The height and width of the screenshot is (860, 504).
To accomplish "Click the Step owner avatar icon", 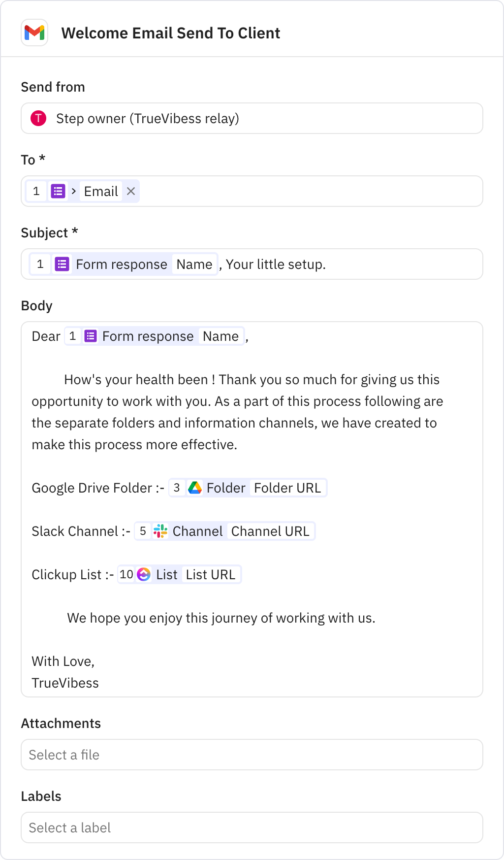I will pos(38,118).
